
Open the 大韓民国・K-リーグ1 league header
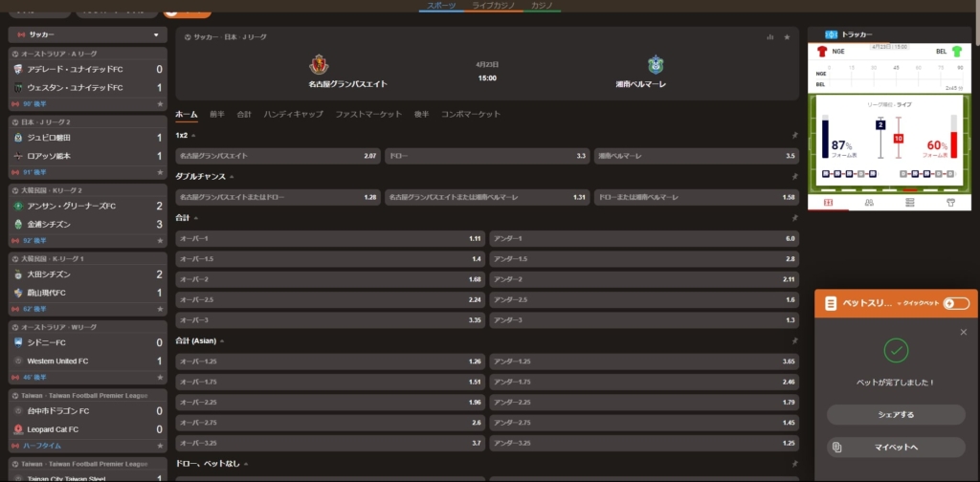pyautogui.click(x=88, y=258)
